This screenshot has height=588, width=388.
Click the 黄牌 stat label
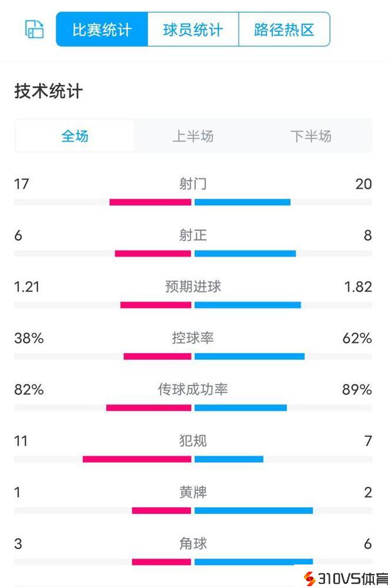[x=193, y=492]
